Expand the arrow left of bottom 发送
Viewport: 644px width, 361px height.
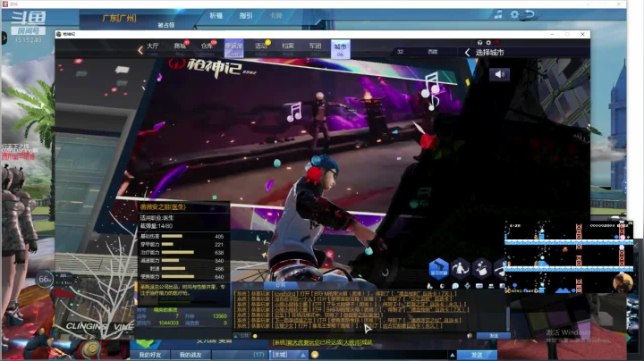453,355
